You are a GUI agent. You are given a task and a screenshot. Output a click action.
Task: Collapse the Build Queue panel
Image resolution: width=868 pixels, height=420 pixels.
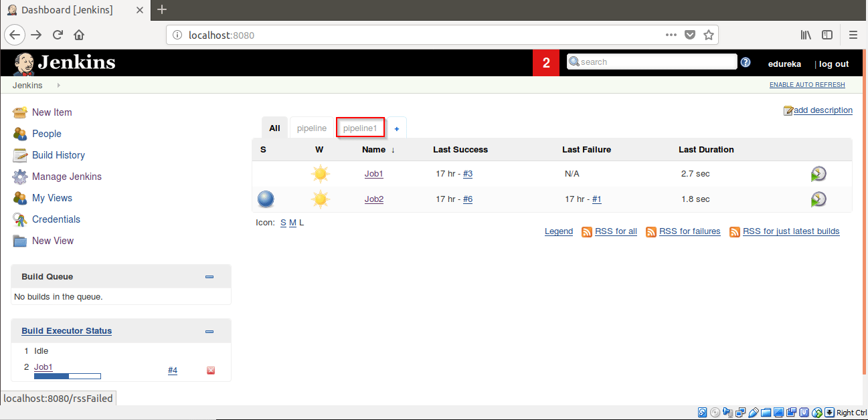[x=209, y=276]
